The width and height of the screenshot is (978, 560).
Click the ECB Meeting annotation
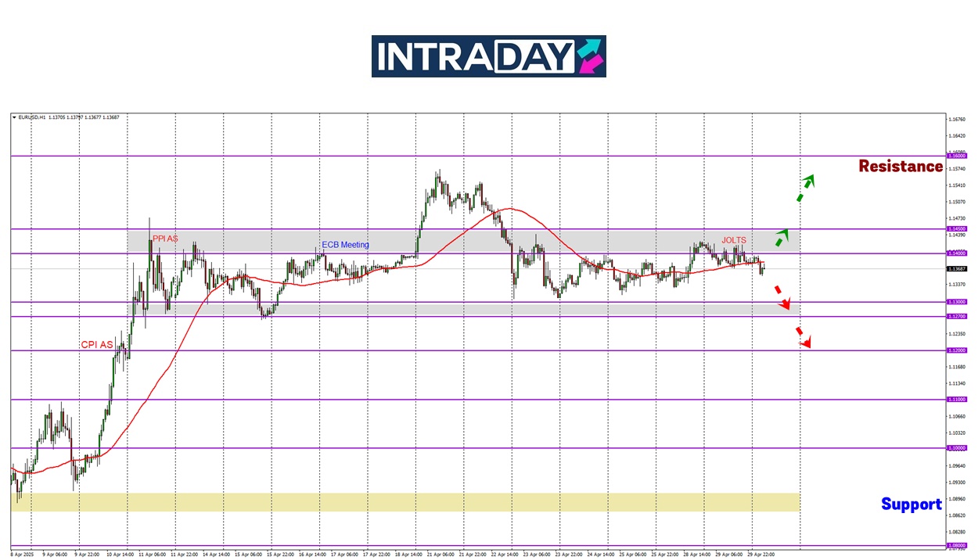pos(345,245)
